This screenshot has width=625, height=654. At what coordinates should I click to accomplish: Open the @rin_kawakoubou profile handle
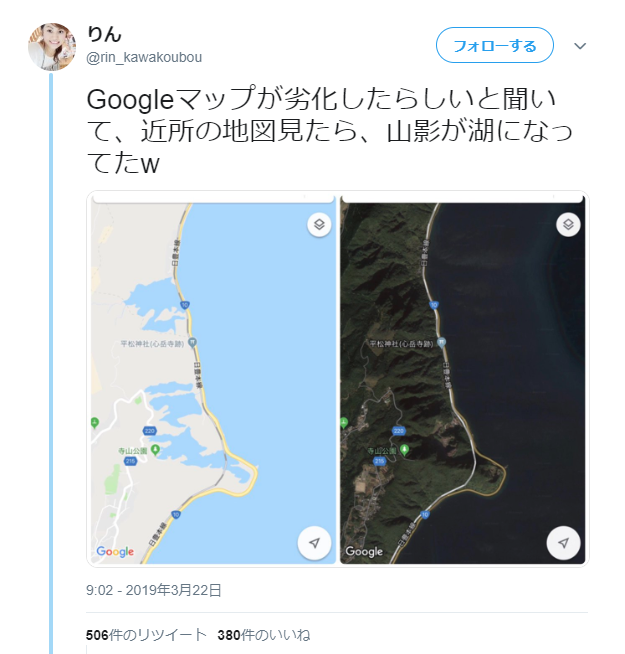(144, 57)
